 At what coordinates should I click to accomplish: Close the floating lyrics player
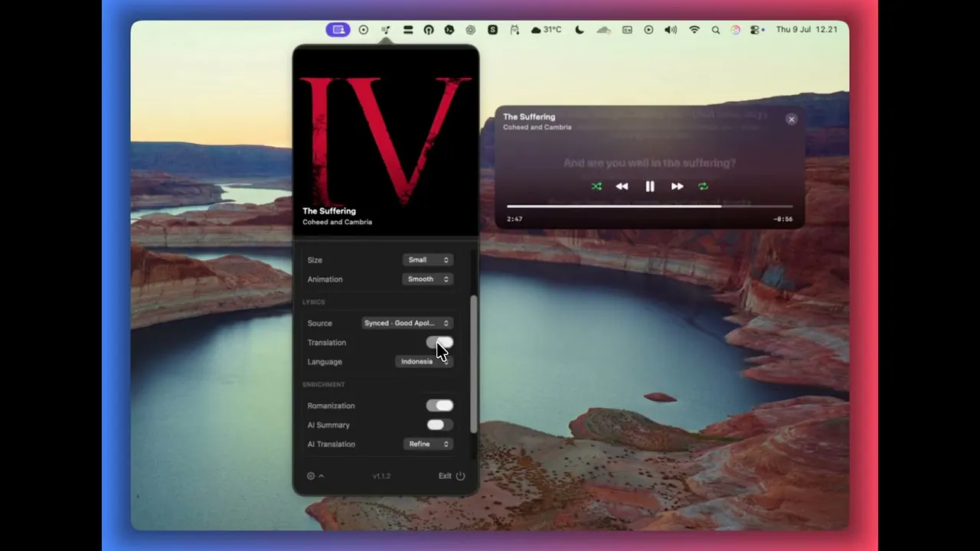[792, 119]
